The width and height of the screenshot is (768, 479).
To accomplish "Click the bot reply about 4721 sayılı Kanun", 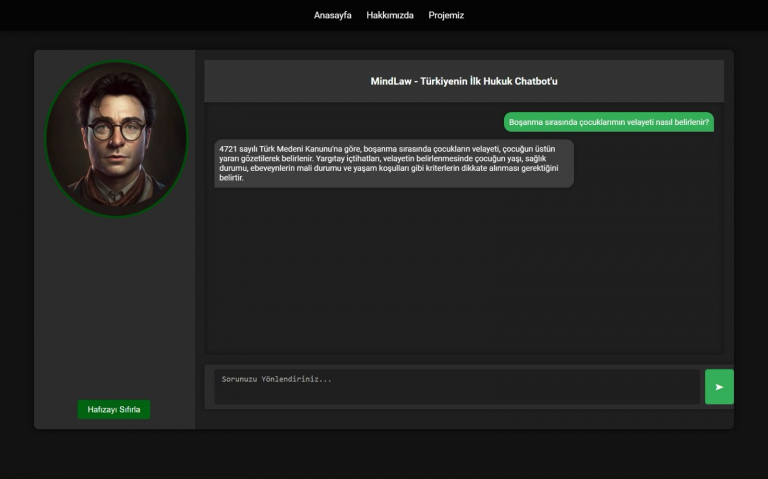I will [394, 163].
